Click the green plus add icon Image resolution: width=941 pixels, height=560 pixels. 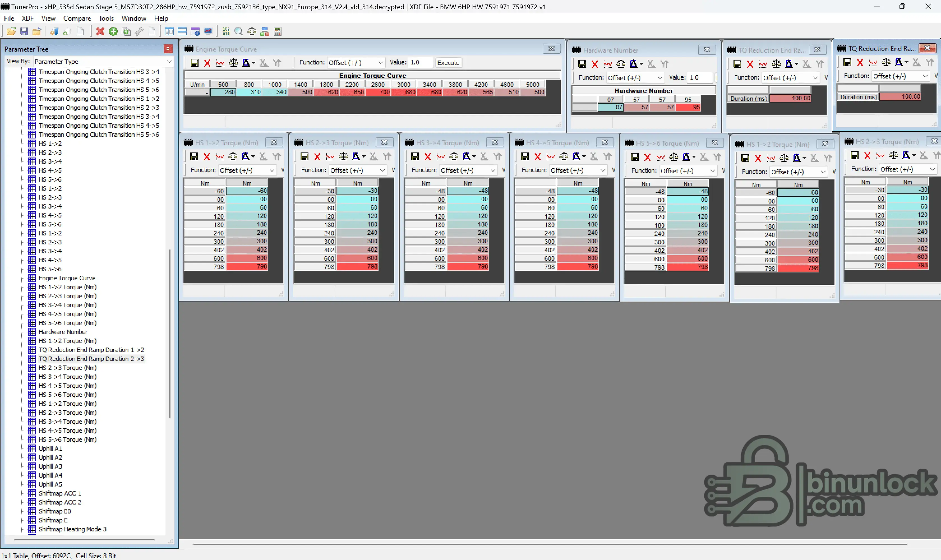pyautogui.click(x=113, y=31)
